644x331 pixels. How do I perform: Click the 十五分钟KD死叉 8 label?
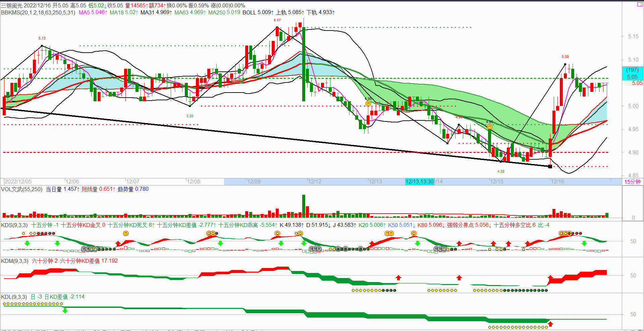[x=131, y=225]
